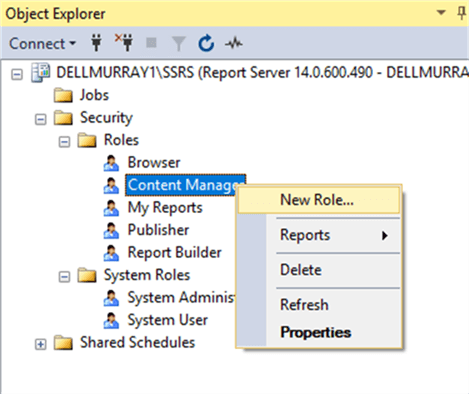Select the System User role
The width and height of the screenshot is (469, 394).
click(x=168, y=320)
